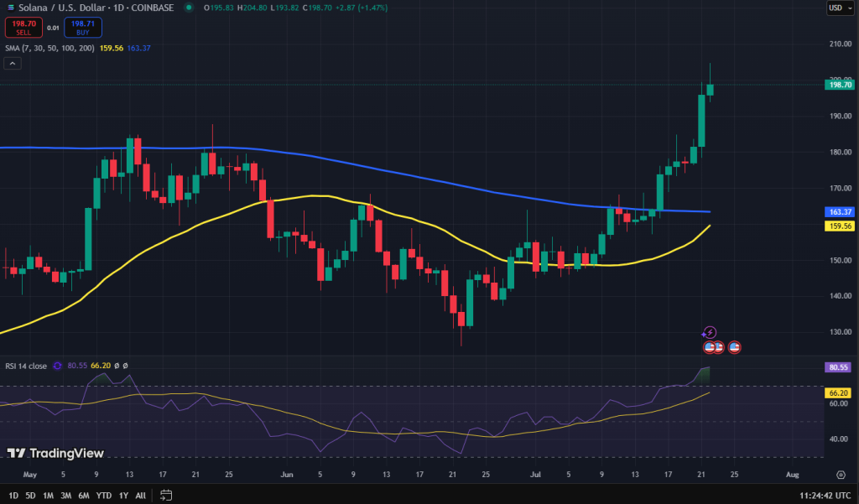
Task: Click the 40.00 RSI axis label
Action: point(838,439)
